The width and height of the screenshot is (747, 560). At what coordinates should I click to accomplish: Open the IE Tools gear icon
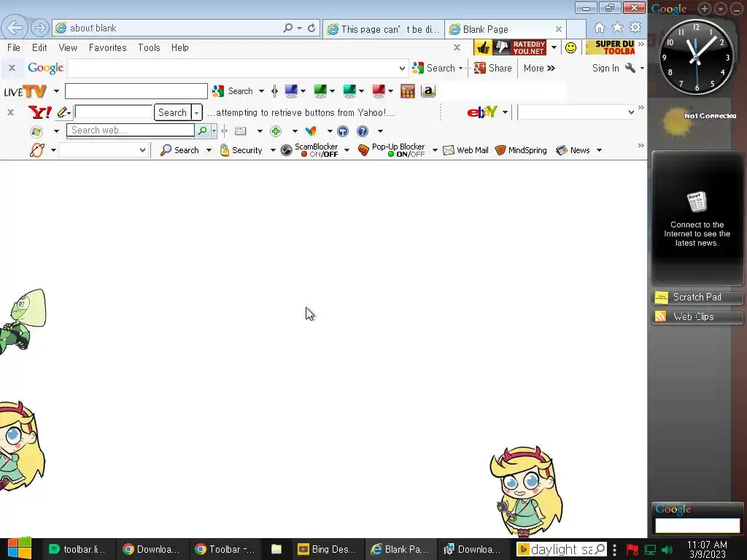(x=635, y=28)
